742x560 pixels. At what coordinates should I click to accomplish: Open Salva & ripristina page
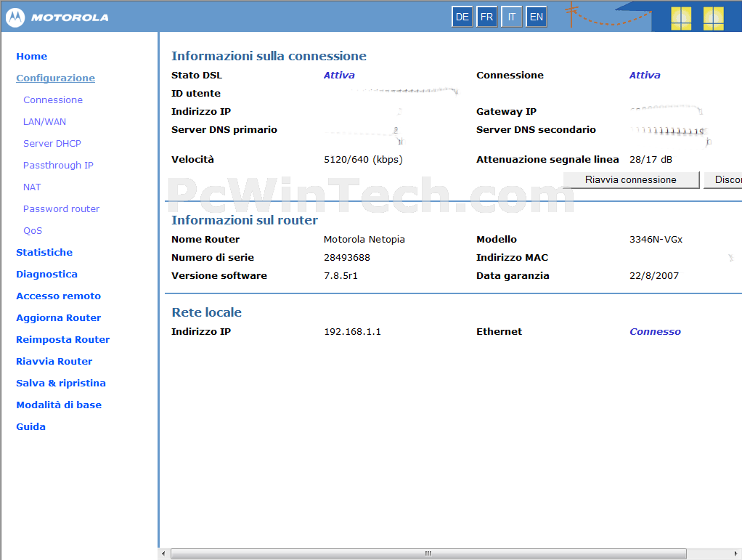coord(60,383)
